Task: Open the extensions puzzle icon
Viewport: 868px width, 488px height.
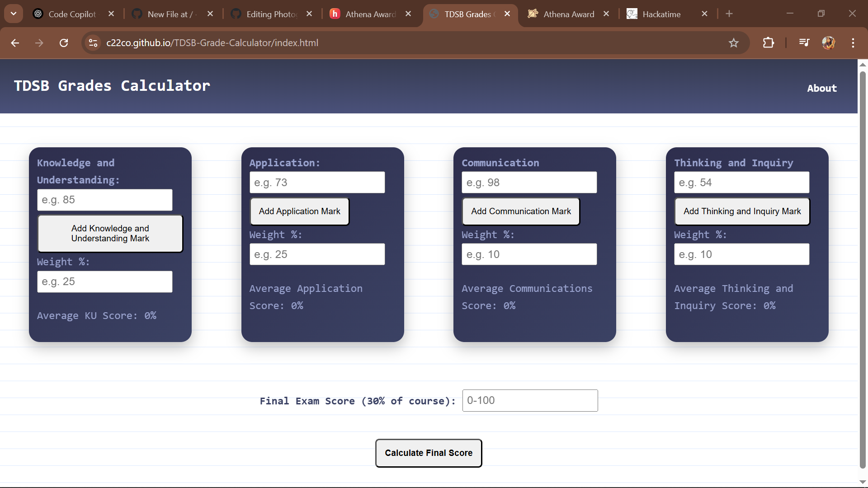Action: (769, 43)
